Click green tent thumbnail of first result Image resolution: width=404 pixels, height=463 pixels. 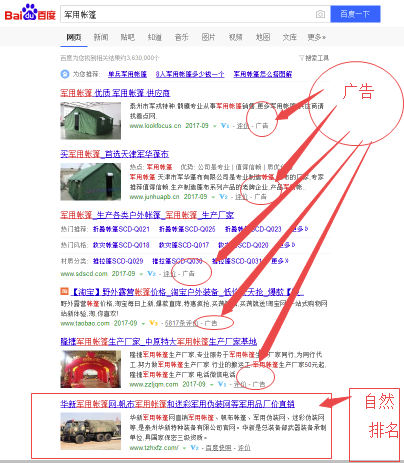(91, 121)
